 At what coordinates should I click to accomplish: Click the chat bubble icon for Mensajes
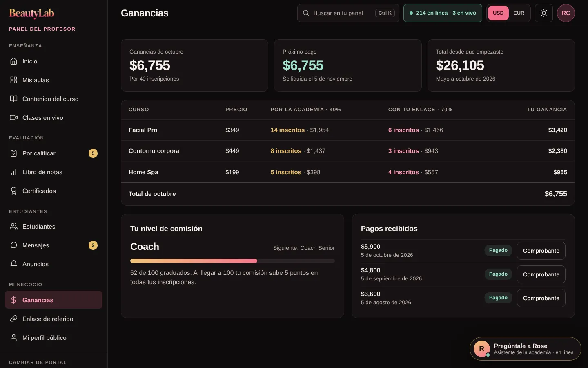tap(13, 245)
